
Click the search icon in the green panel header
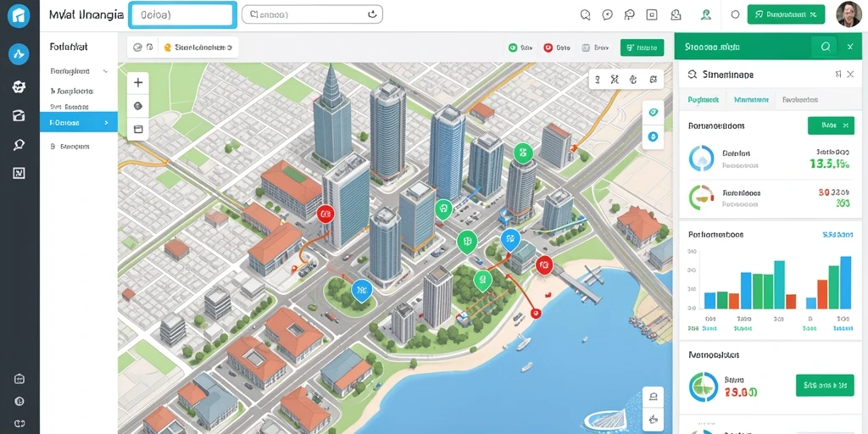pyautogui.click(x=826, y=47)
